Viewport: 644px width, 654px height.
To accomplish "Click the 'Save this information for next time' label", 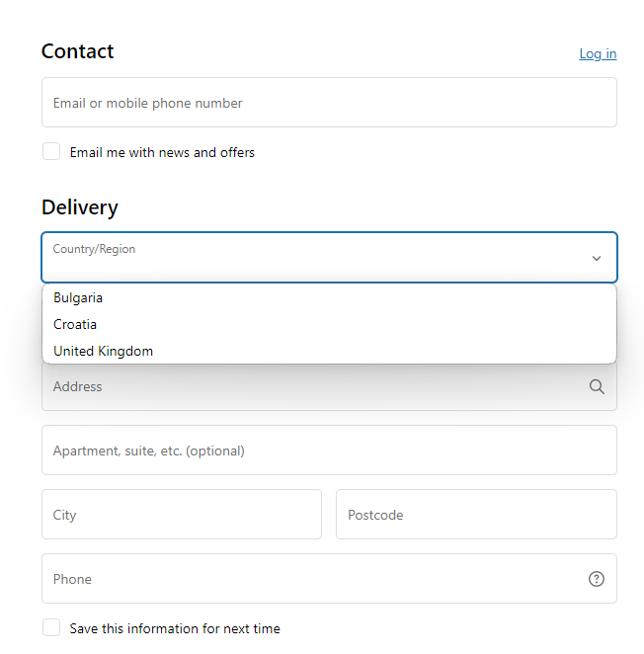I will pyautogui.click(x=175, y=628).
